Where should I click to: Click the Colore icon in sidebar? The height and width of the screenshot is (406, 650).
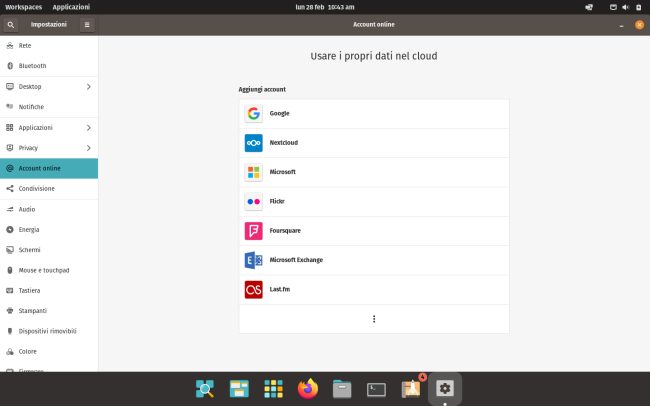(x=10, y=351)
